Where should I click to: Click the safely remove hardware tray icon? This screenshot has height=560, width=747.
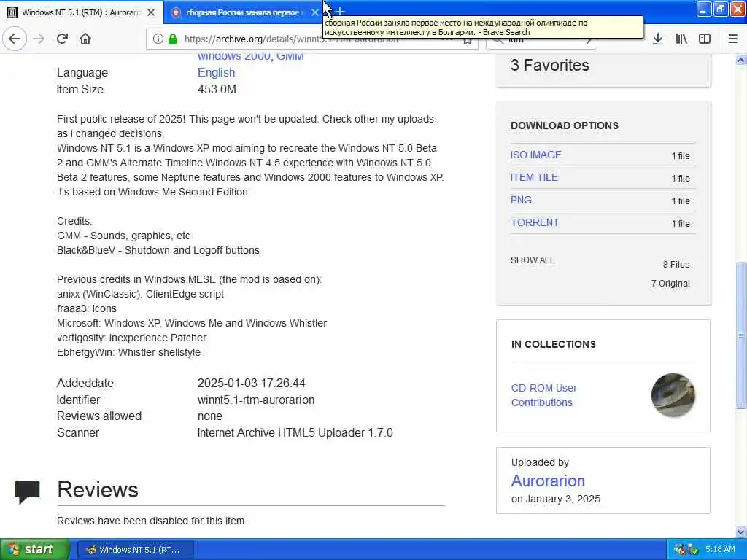[x=693, y=550]
